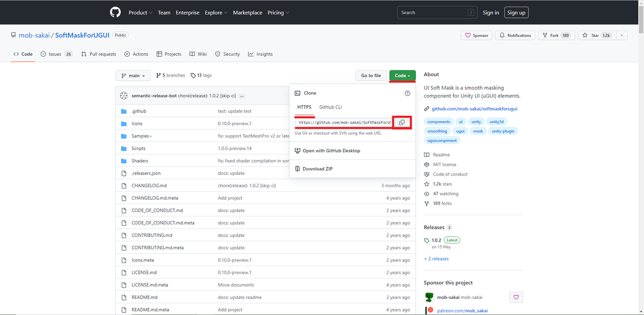Viewport: 644px width, 315px height.
Task: Open the CONTRIBUTING.md file
Action: pos(152,235)
